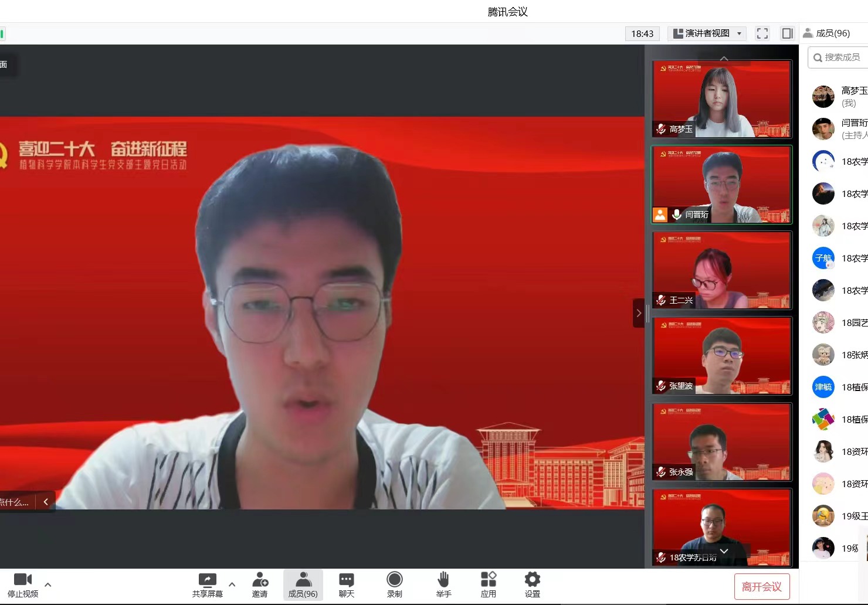The height and width of the screenshot is (605, 868).
Task: Enter full screen mode icon
Action: [762, 33]
